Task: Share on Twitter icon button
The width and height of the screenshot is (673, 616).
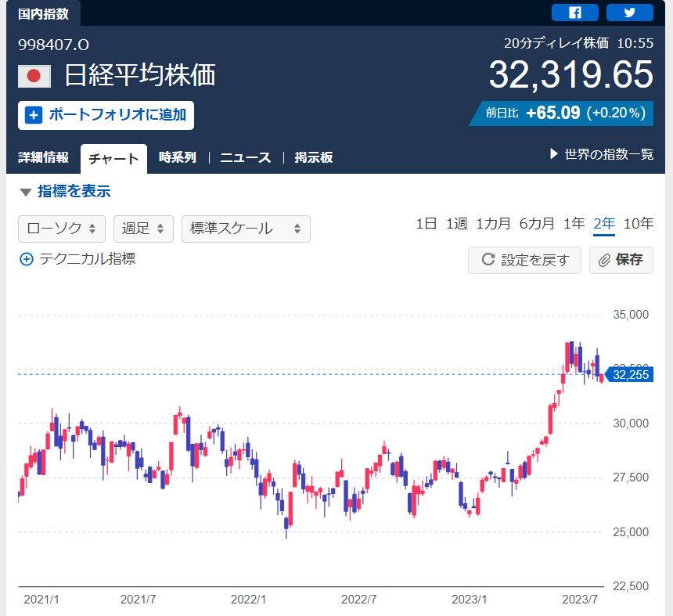Action: tap(630, 13)
